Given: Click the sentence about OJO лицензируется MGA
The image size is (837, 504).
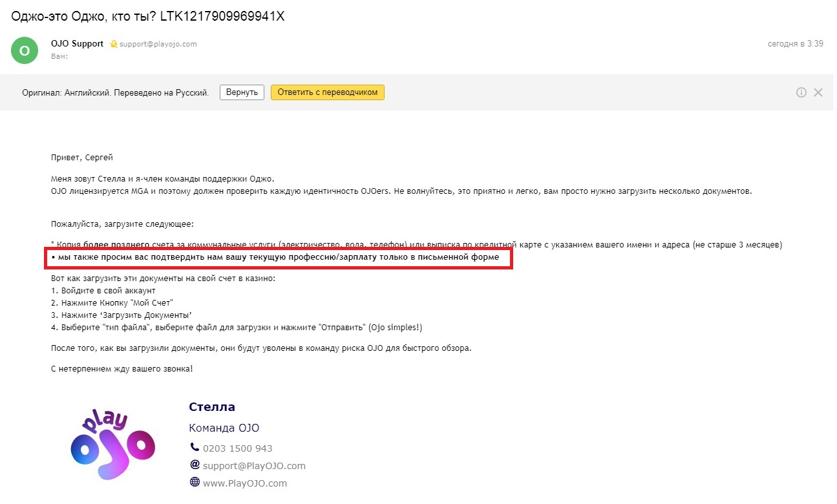Looking at the screenshot, I should pyautogui.click(x=401, y=191).
